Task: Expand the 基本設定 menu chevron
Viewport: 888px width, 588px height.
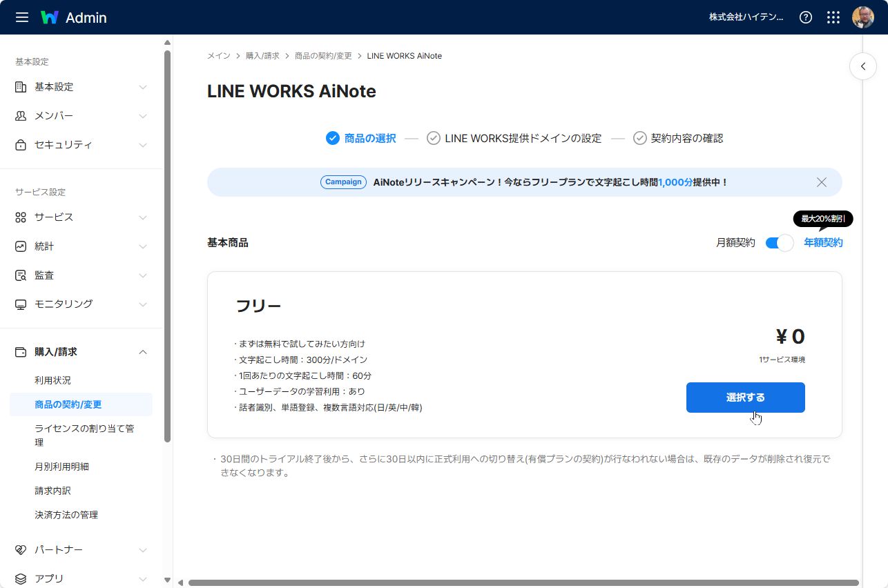Action: [143, 87]
